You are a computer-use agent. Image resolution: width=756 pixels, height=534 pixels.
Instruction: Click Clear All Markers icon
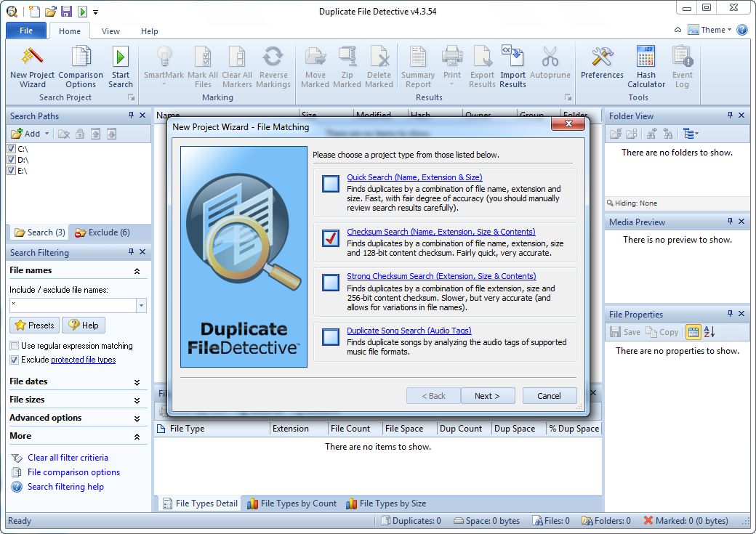pos(237,57)
